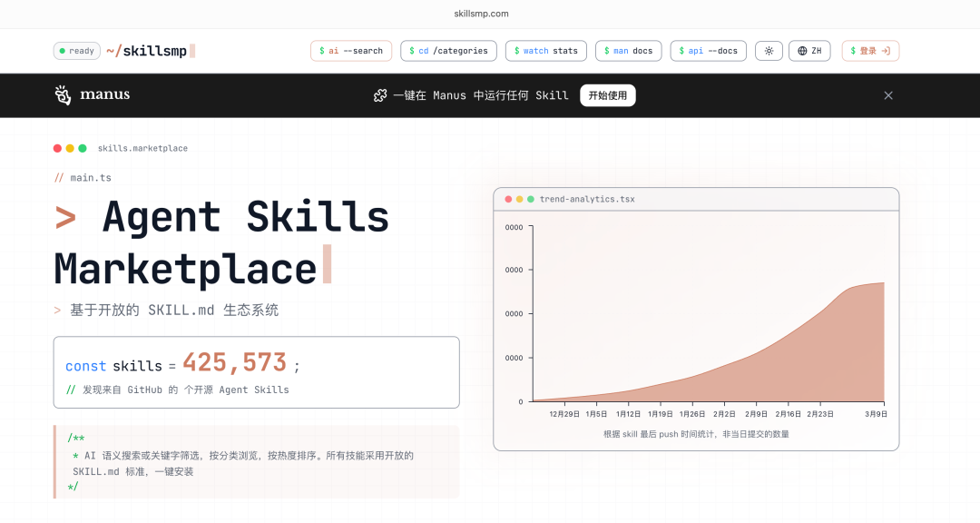Click the red dot beside skills.marketplace
The image size is (980, 523).
coord(57,148)
